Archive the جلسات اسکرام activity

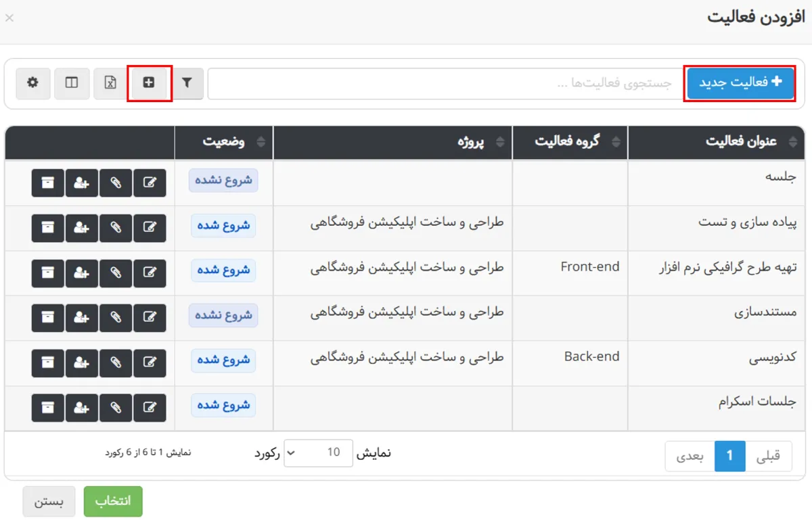[47, 408]
